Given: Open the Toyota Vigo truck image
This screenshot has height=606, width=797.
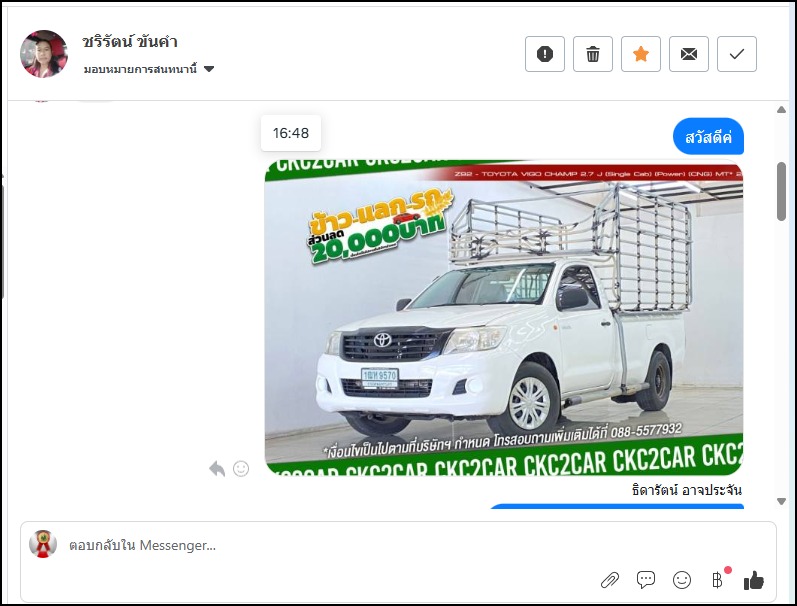Looking at the screenshot, I should tap(504, 318).
